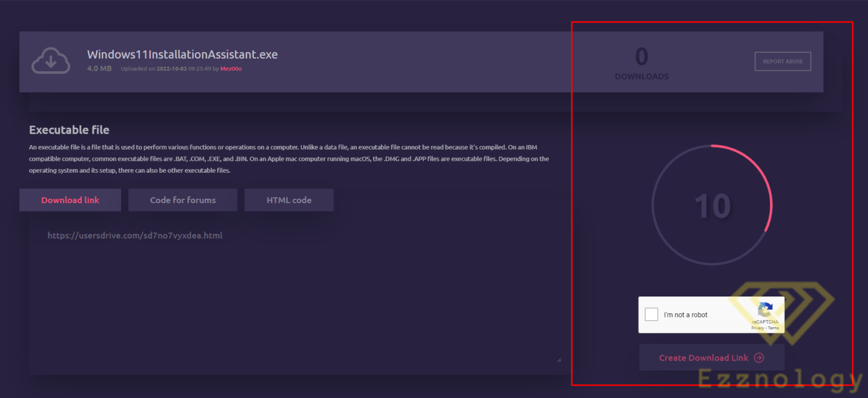Click the 4.0 MB file size label
868x398 pixels.
click(x=99, y=69)
